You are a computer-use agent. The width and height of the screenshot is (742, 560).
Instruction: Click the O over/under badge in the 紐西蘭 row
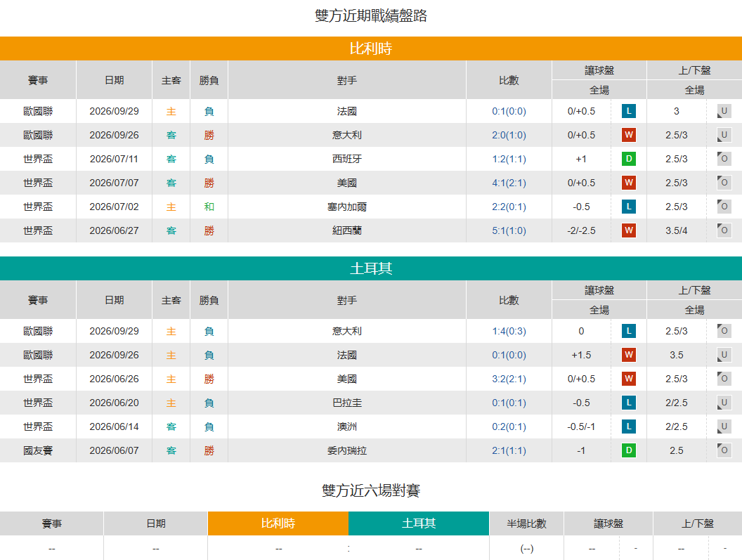coord(724,230)
